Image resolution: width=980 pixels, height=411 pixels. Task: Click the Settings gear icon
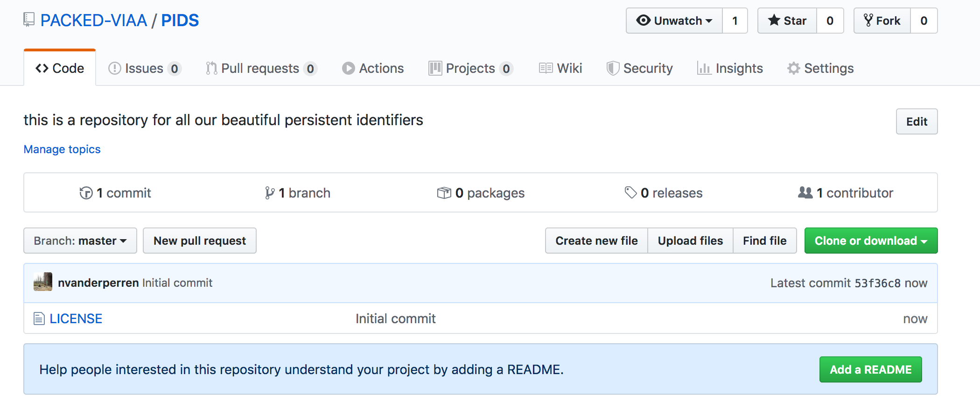pyautogui.click(x=793, y=68)
